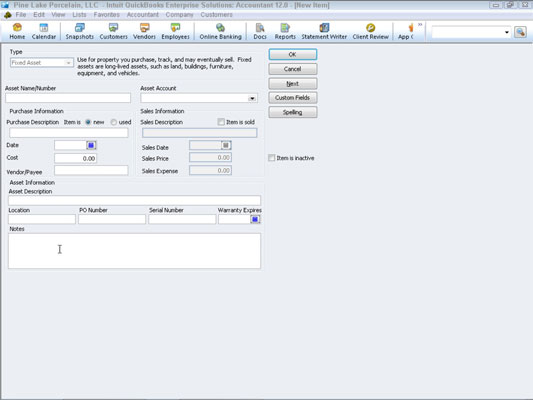Expand the toolbar search field dropdown
The height and width of the screenshot is (400, 533).
click(x=506, y=32)
